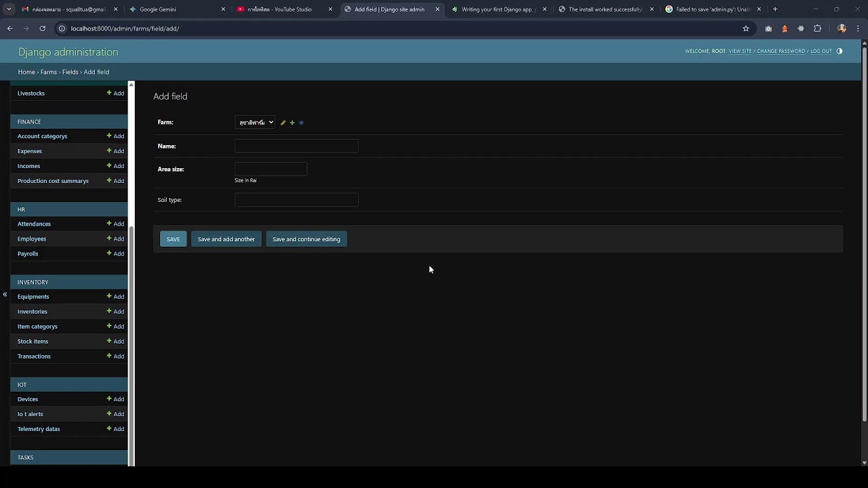Add a Payrolls entry via plus

115,253
